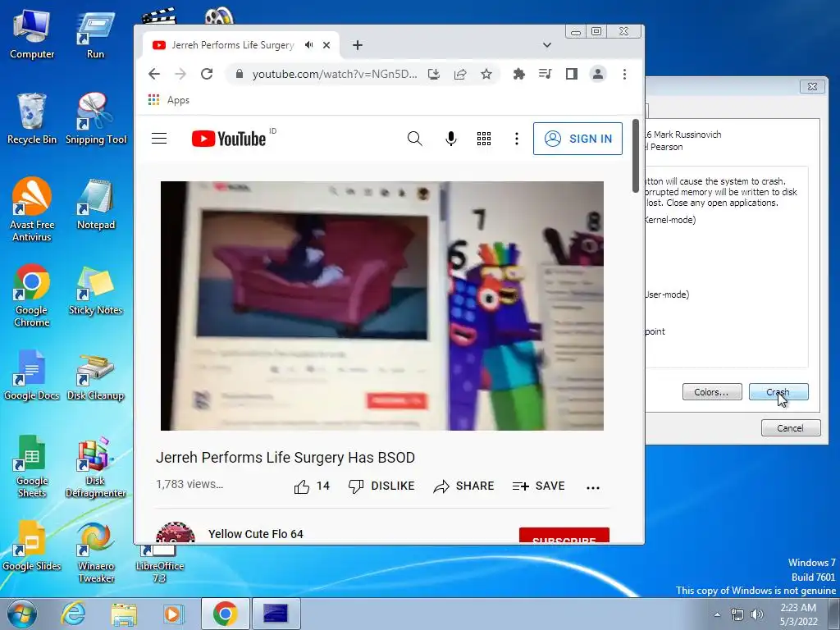Go to the YouTube home logo
Image resolution: width=840 pixels, height=630 pixels.
click(229, 139)
